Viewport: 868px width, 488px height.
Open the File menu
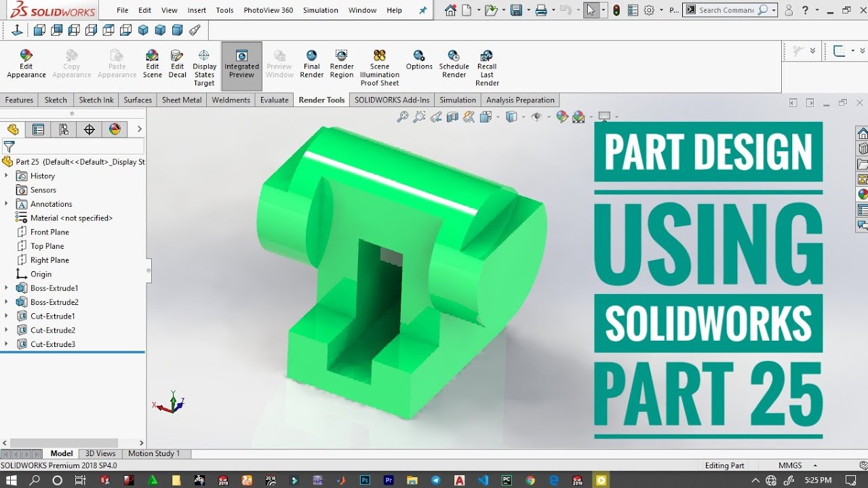pos(122,10)
